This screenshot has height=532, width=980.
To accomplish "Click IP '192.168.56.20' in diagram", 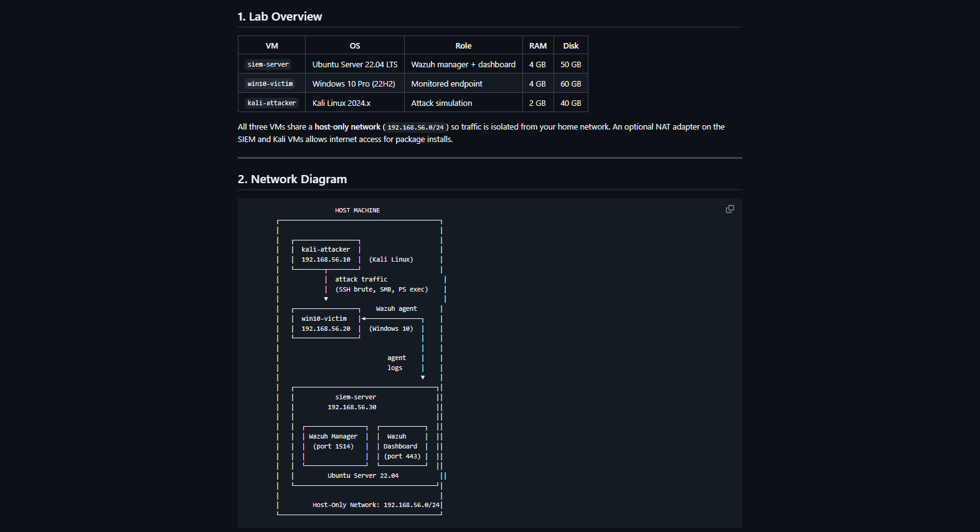I will pyautogui.click(x=326, y=329).
